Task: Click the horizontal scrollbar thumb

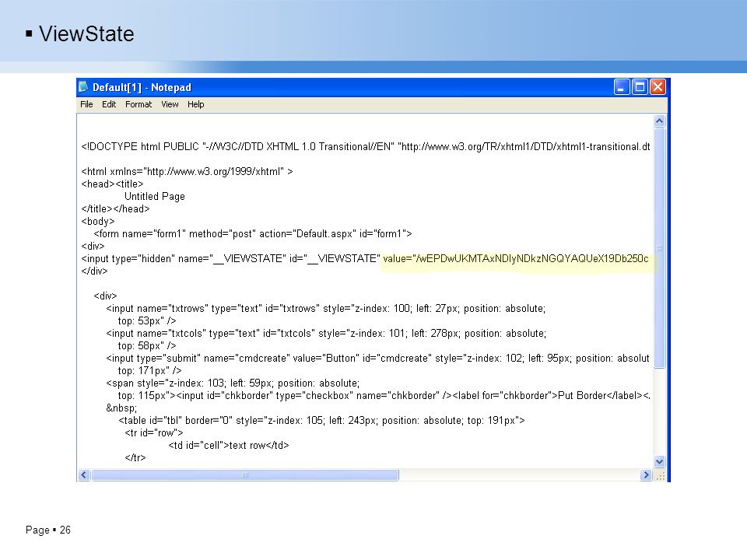Action: point(245,474)
